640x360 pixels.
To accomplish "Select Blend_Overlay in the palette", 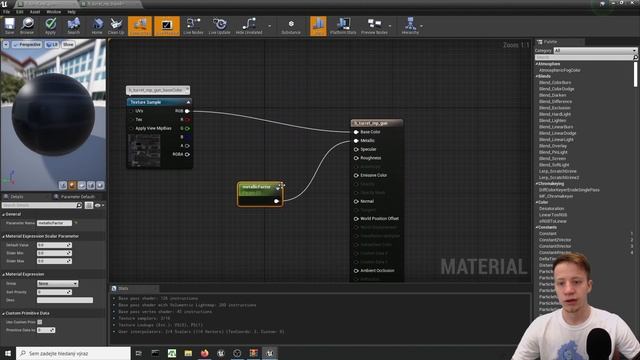I will [x=553, y=146].
